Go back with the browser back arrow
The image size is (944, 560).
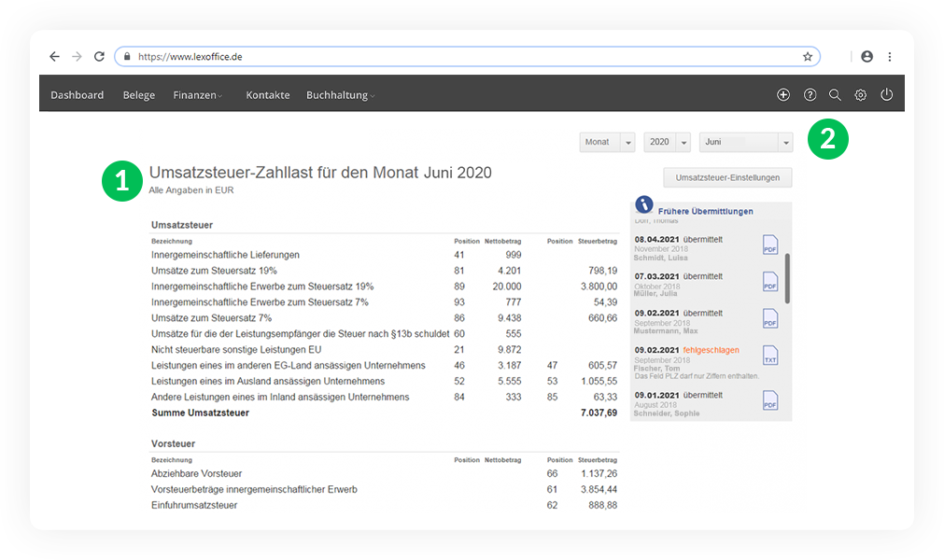pyautogui.click(x=55, y=57)
